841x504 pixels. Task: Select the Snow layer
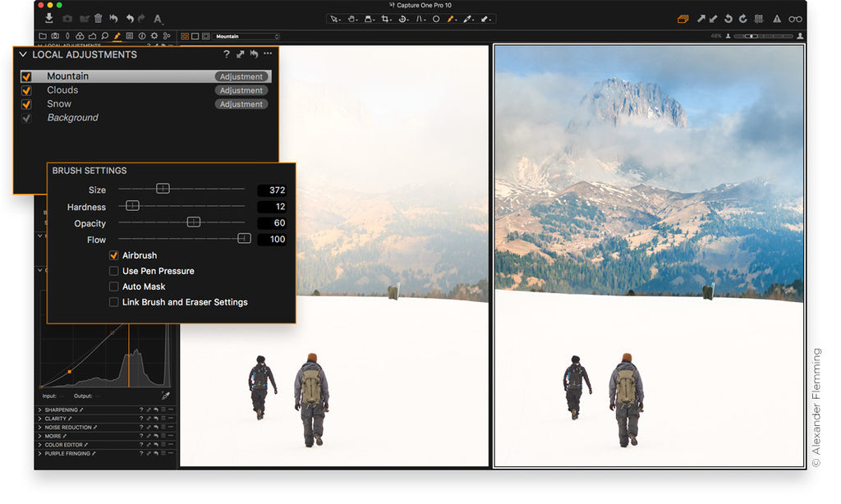click(59, 104)
